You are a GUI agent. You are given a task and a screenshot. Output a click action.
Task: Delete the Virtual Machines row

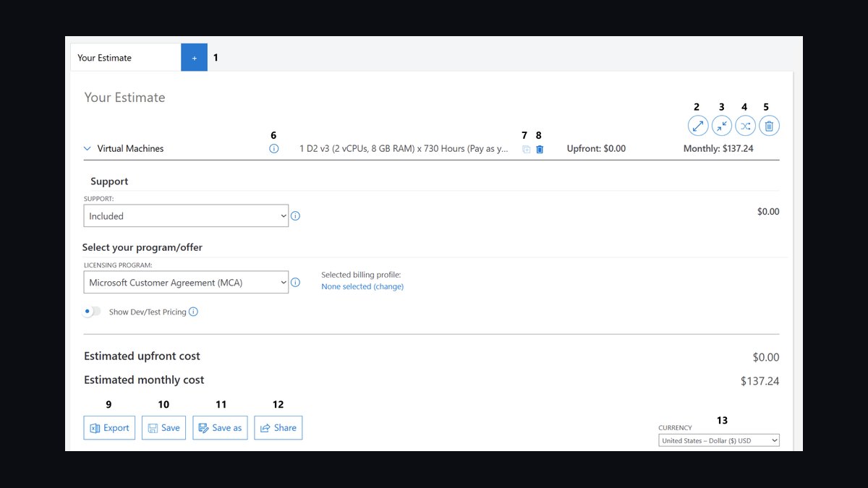coord(540,149)
